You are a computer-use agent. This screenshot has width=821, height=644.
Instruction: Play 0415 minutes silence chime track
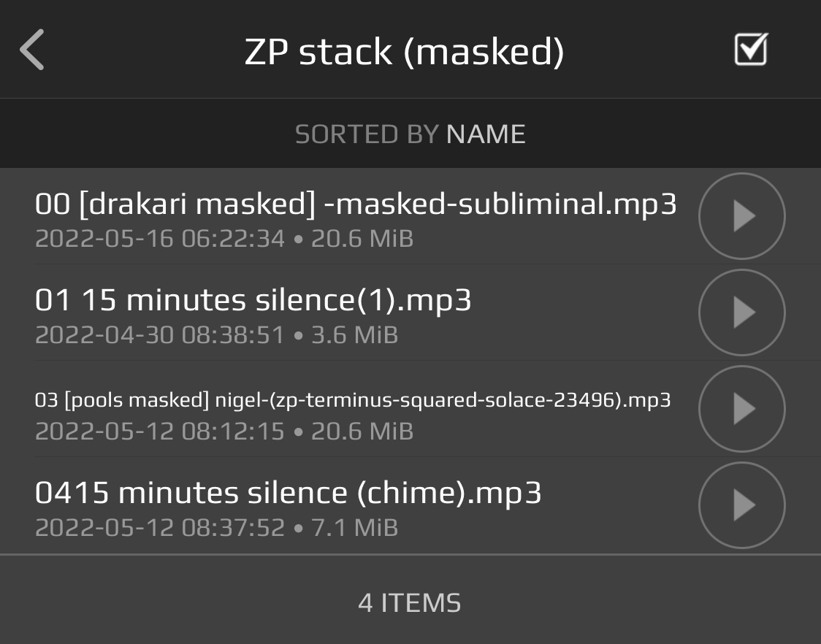click(742, 505)
